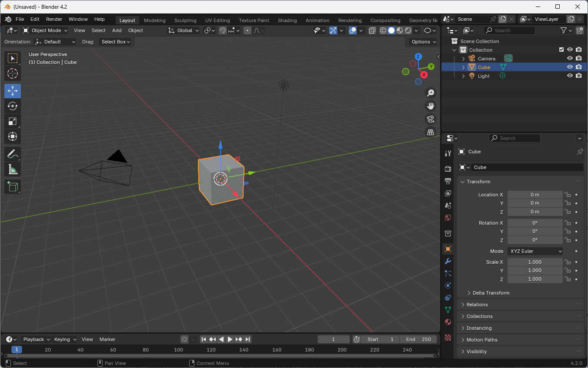
Task: Select the Select Box tool
Action: pos(13,58)
